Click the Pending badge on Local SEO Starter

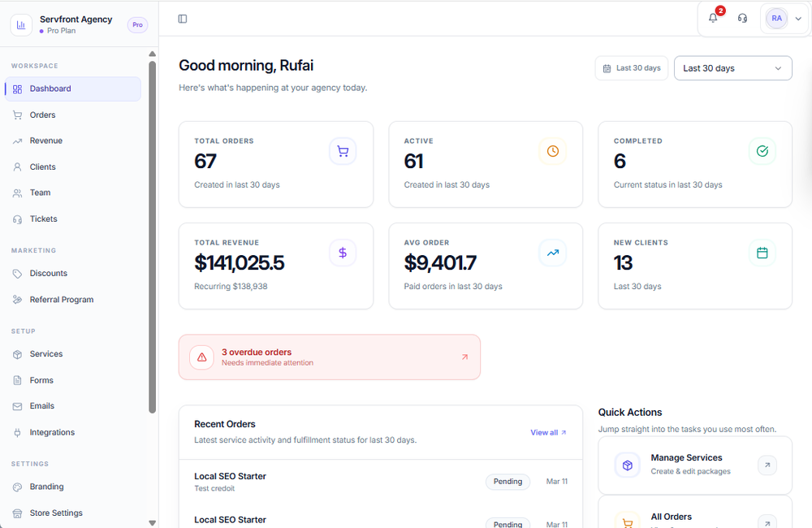(x=508, y=481)
